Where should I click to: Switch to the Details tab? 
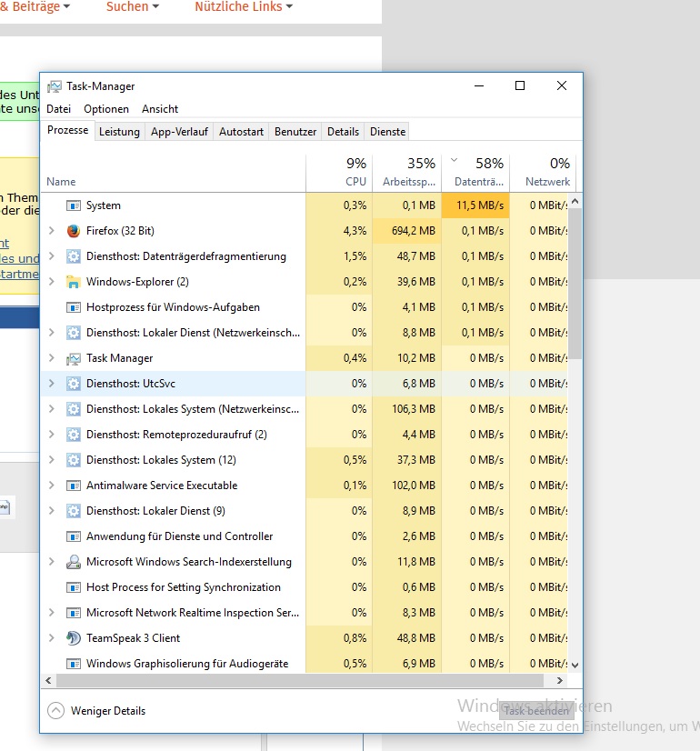click(343, 132)
